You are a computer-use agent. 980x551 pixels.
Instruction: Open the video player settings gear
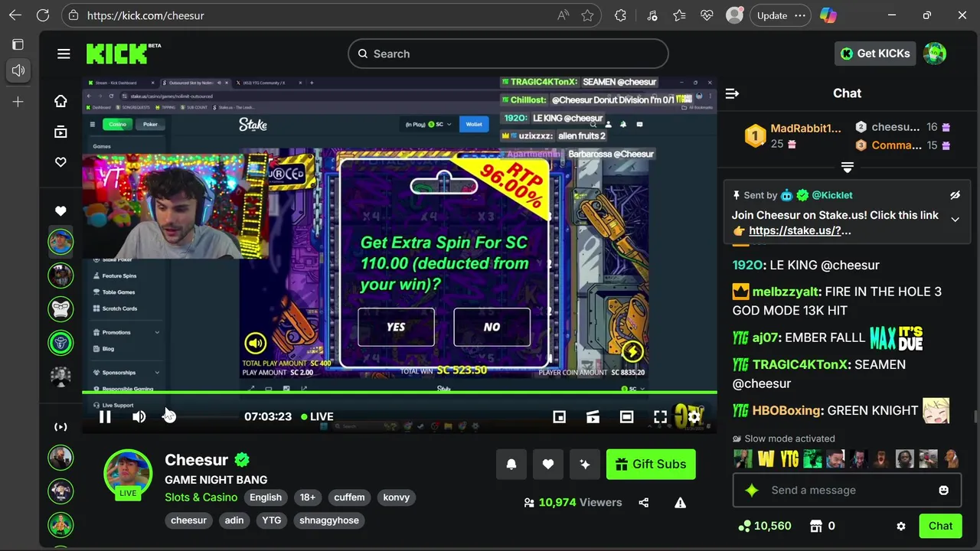click(x=694, y=416)
